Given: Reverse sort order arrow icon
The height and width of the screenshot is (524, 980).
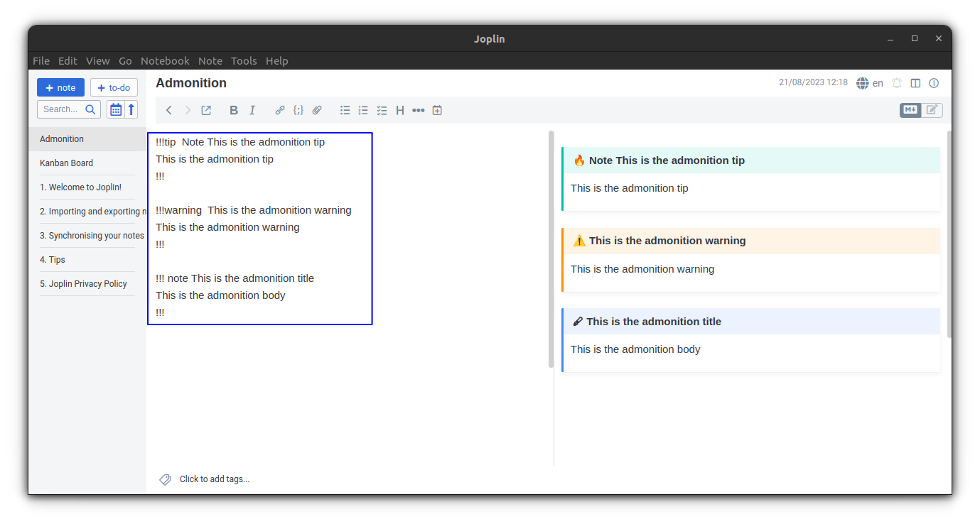Looking at the screenshot, I should coord(131,109).
